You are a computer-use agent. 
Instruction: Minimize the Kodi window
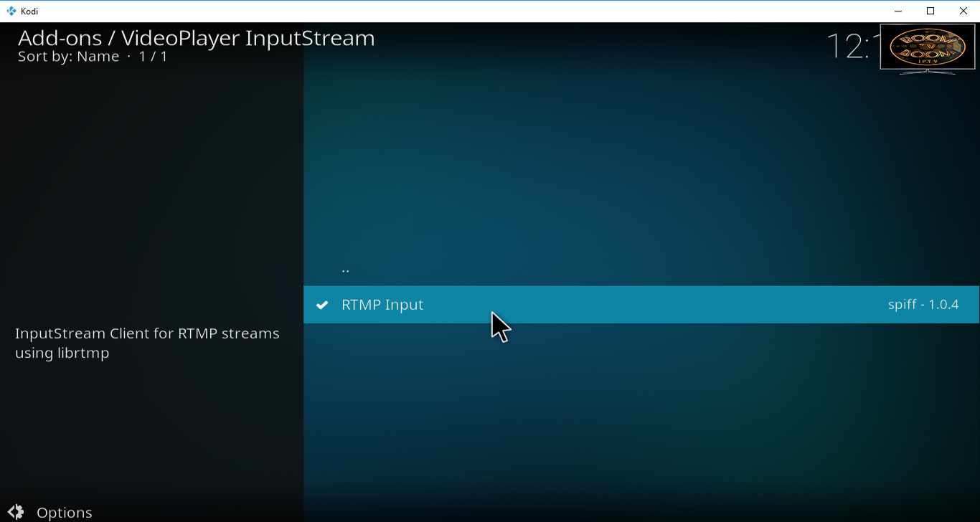click(x=897, y=11)
